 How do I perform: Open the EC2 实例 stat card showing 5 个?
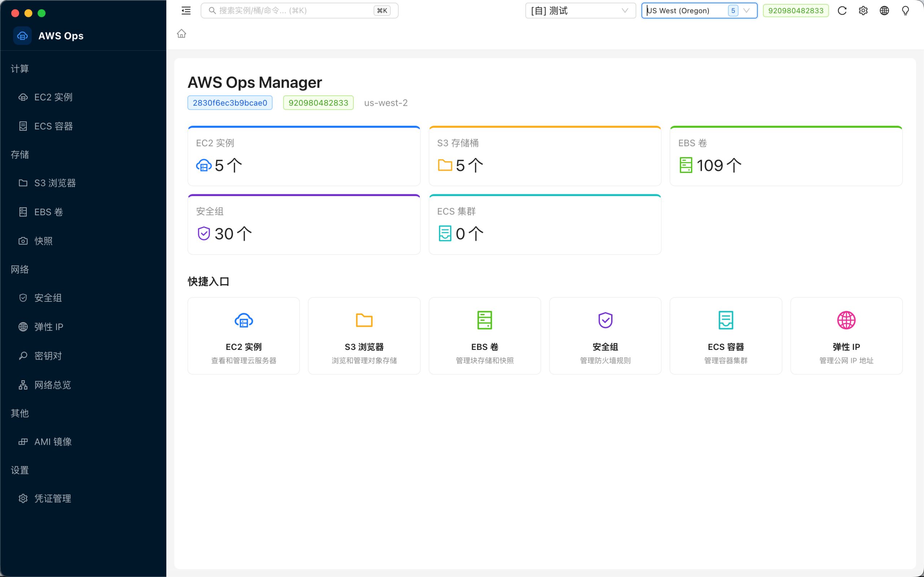point(304,156)
